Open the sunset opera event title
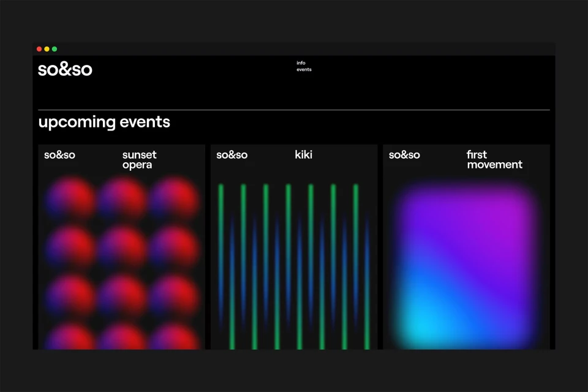The image size is (588, 392). click(x=139, y=160)
